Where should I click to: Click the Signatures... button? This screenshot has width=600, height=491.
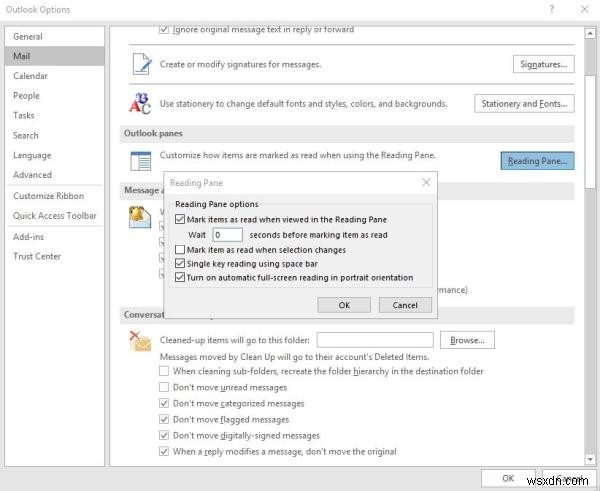tap(543, 64)
